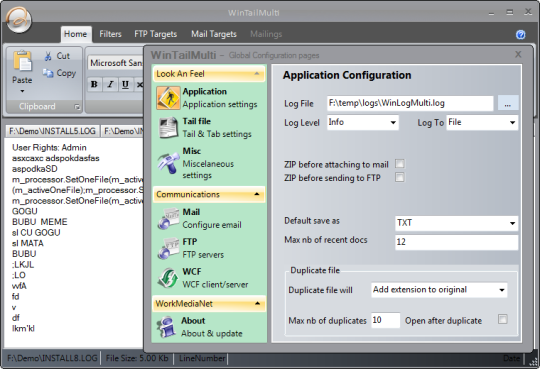
Task: Switch to the Mail Targets tab
Action: (x=214, y=34)
